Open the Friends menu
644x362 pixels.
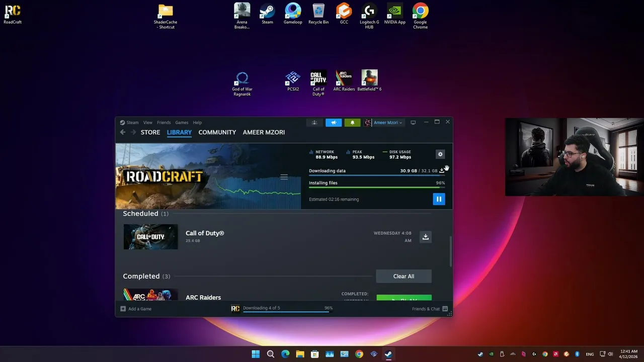(164, 123)
